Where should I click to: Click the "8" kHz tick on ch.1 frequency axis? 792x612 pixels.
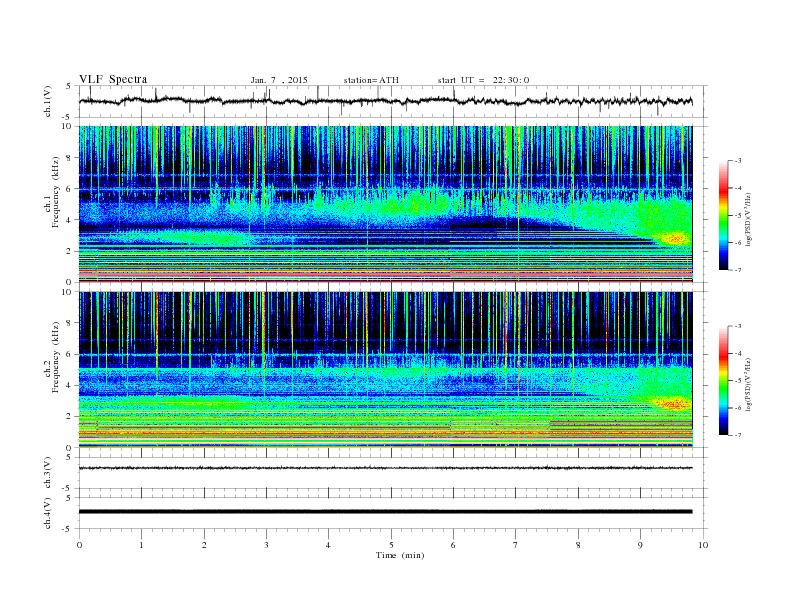point(69,158)
